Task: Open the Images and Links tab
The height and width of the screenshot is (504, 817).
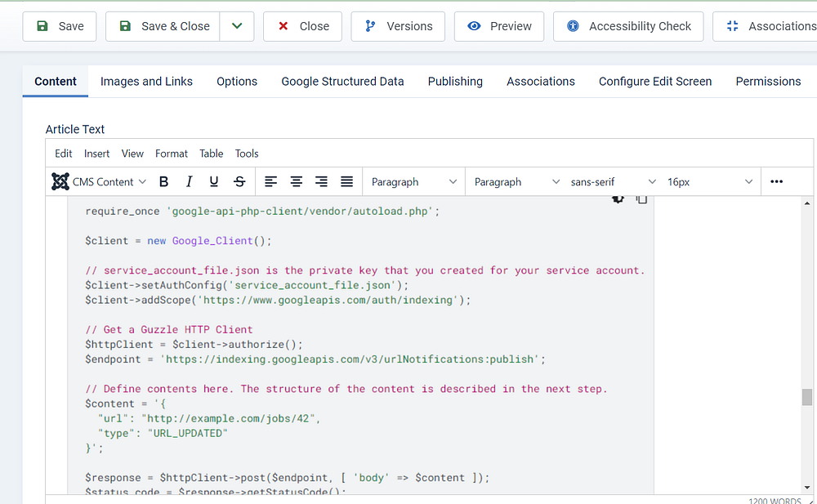Action: [146, 82]
